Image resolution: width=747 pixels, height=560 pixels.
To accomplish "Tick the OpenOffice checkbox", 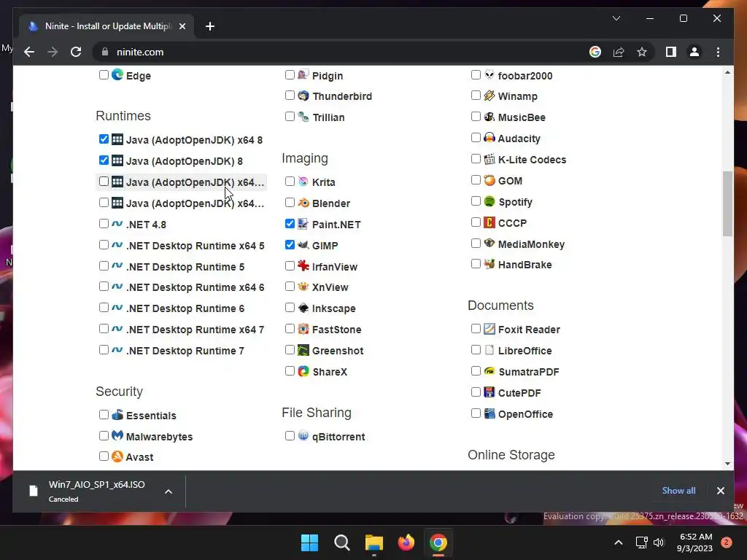I will click(476, 413).
